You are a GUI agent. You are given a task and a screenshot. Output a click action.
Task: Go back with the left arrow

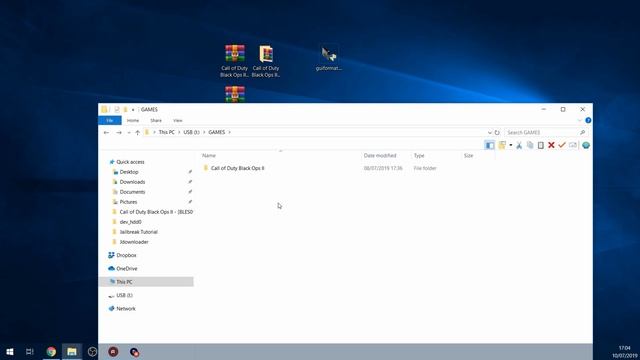(x=107, y=132)
